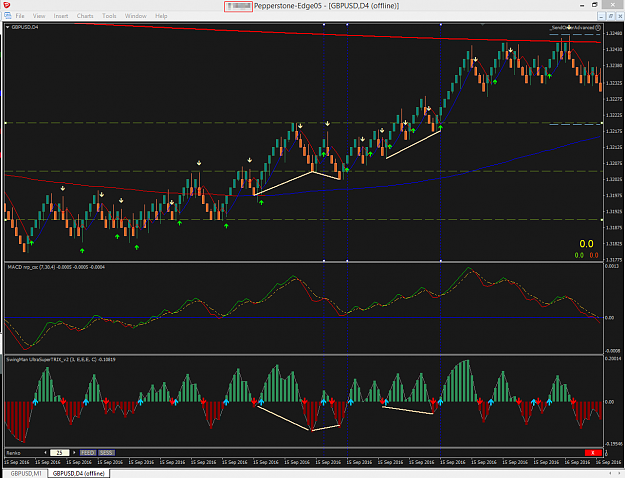Click the chart document icon beside File menu
Screen dimensions: 625x478
pos(8,16)
